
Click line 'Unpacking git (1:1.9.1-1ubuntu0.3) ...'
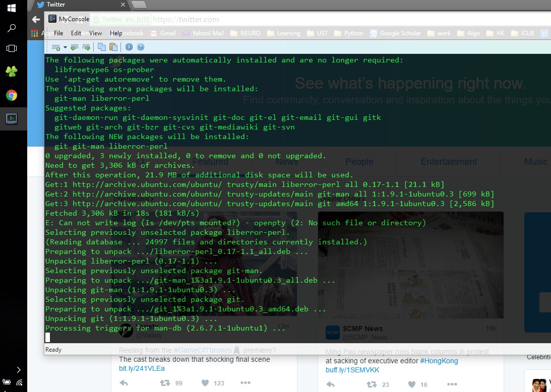pos(131,318)
